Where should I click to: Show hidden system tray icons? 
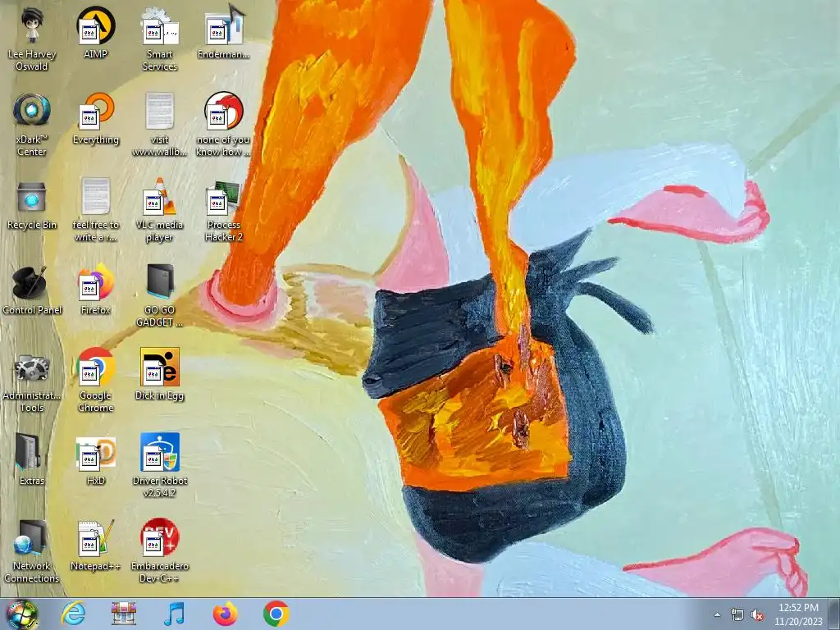[x=717, y=615]
